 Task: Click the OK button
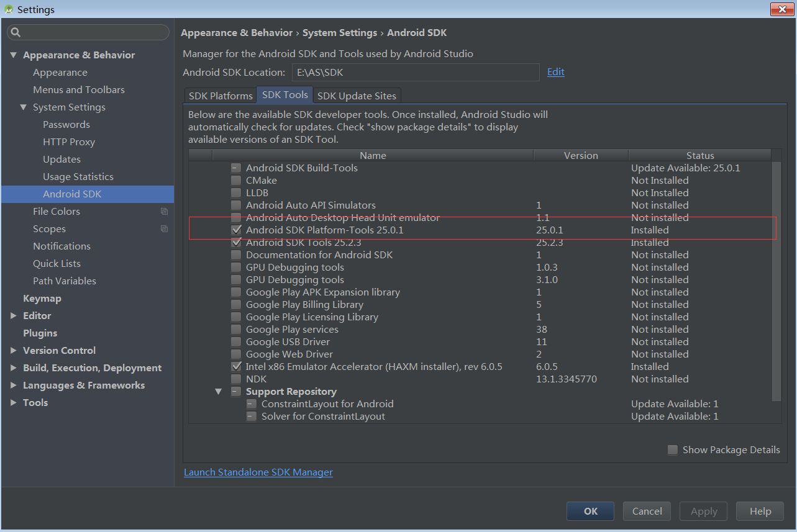[590, 512]
